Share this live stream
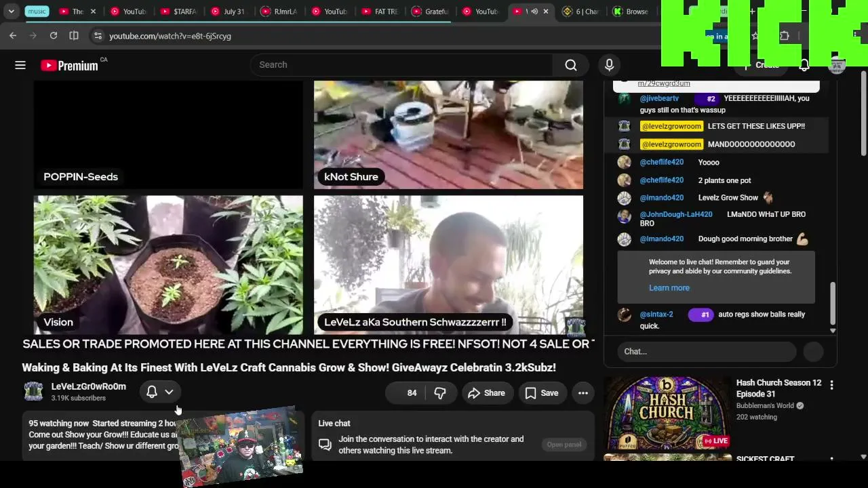 click(486, 393)
